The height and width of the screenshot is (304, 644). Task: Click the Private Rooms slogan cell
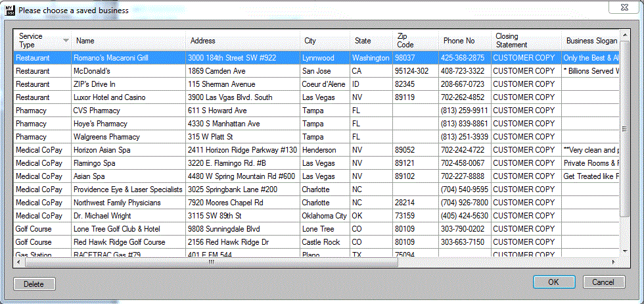tap(590, 163)
